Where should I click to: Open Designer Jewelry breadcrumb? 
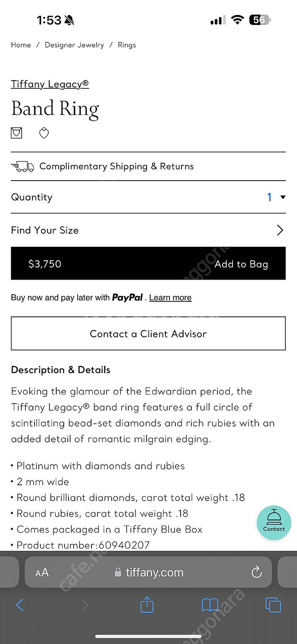click(74, 45)
